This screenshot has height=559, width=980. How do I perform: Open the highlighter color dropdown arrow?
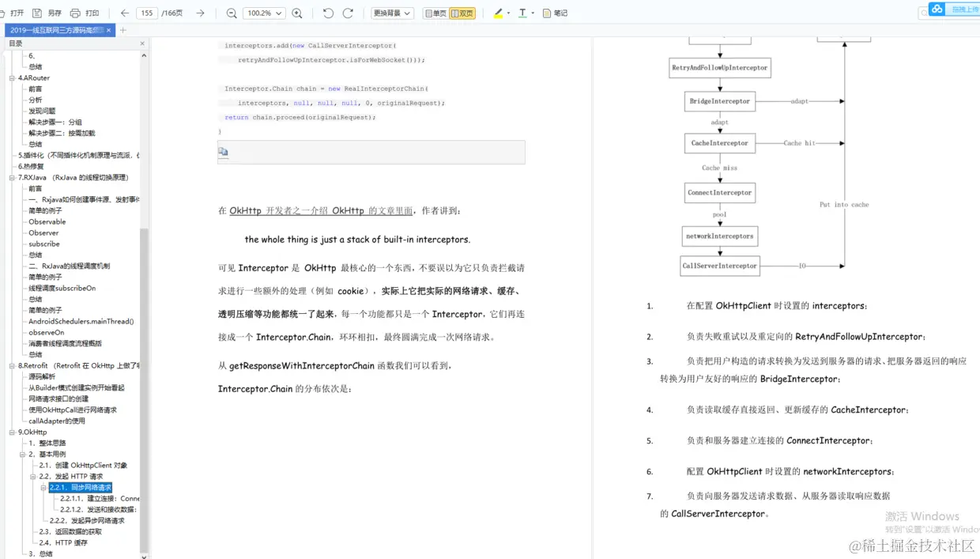508,13
